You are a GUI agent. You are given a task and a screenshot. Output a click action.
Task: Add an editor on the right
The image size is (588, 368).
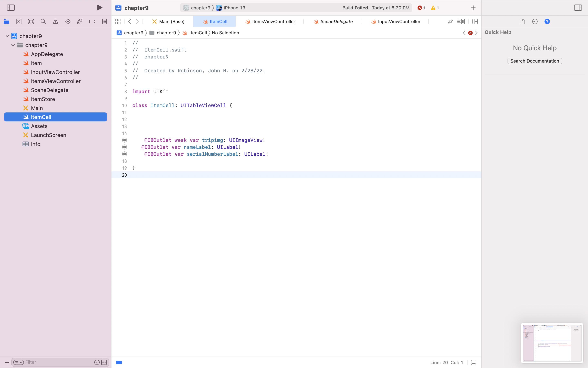pyautogui.click(x=475, y=22)
